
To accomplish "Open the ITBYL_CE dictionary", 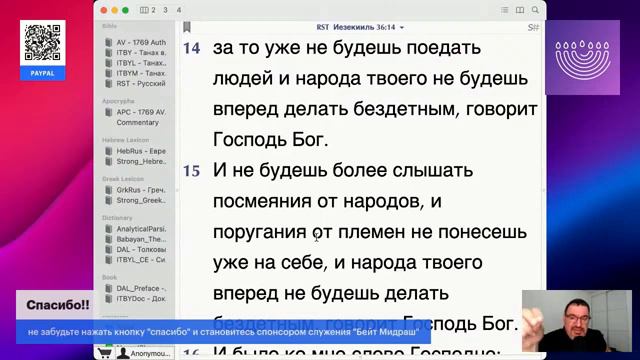I will (x=141, y=260).
